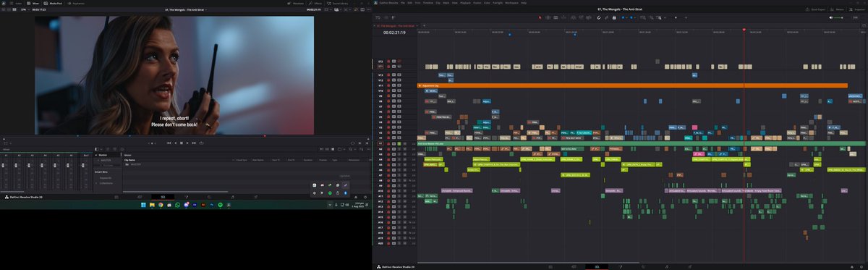The width and height of the screenshot is (868, 270).
Task: Toggle lock on audio track A1
Action: pos(388,143)
